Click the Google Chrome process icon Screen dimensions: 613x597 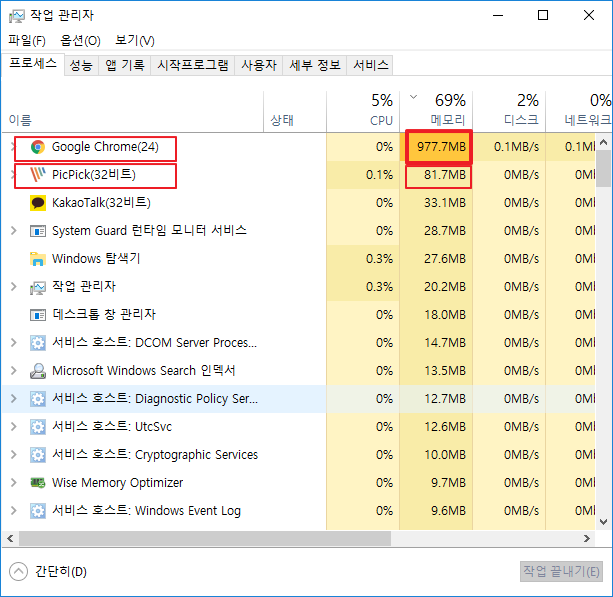pyautogui.click(x=38, y=147)
